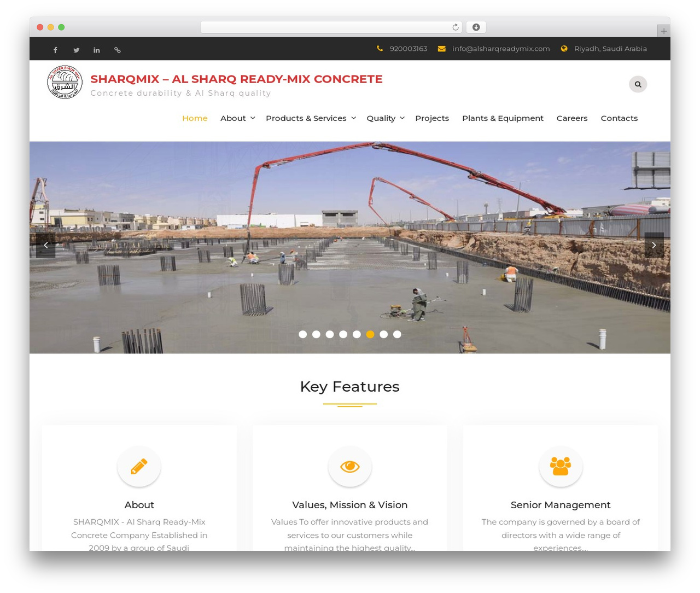The image size is (700, 593).
Task: Open the Values, Mission & Vision heading
Action: 350,505
